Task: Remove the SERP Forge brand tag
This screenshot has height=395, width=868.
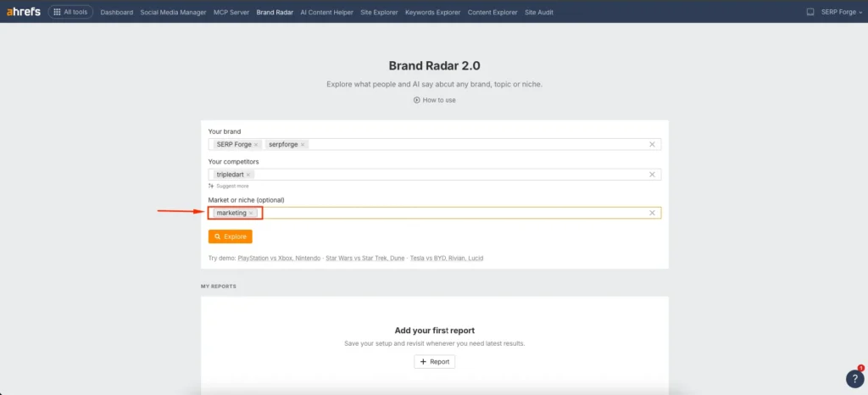Action: 256,145
